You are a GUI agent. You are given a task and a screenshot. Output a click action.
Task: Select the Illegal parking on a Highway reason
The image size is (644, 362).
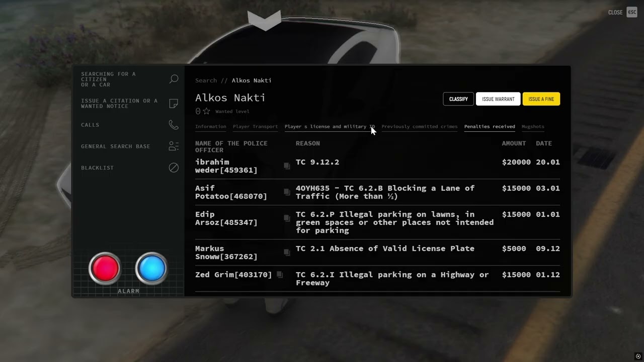click(x=392, y=279)
